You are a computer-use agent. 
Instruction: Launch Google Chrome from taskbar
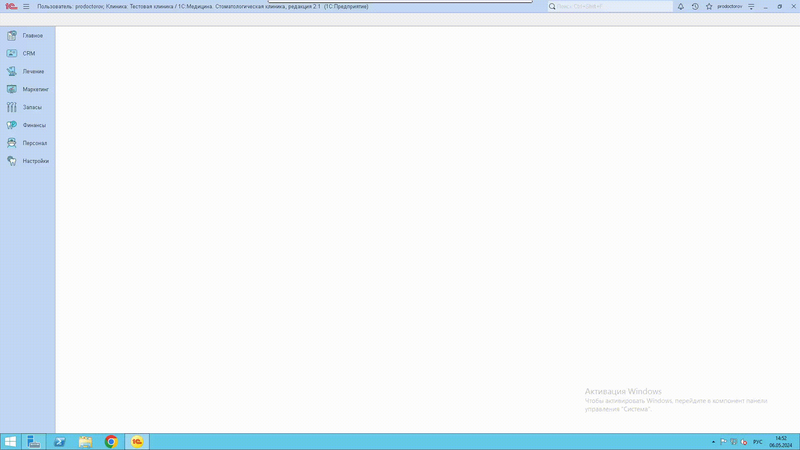pos(111,441)
